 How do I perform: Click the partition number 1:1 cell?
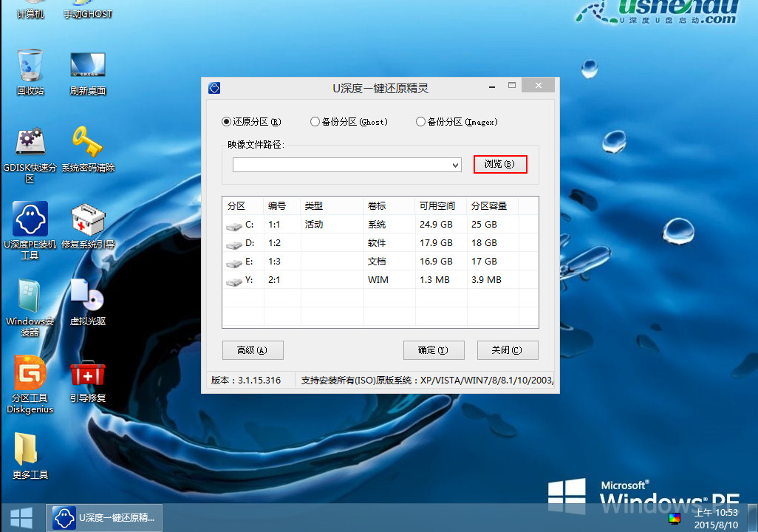pyautogui.click(x=274, y=225)
